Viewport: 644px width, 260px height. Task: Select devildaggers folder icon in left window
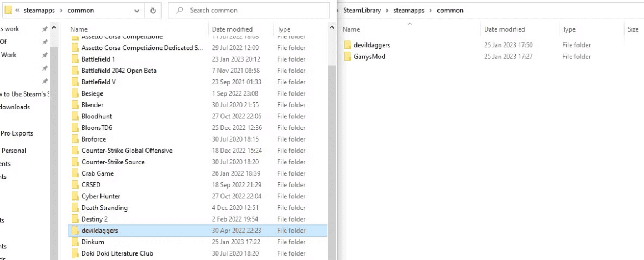75,231
